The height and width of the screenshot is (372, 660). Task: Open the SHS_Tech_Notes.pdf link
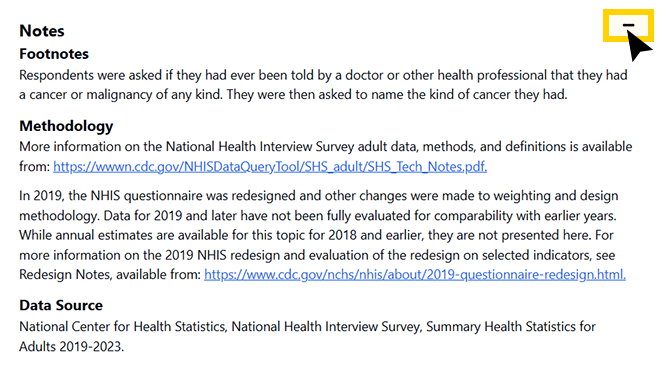pos(270,167)
